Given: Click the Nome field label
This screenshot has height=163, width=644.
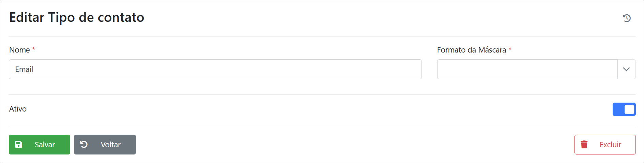Looking at the screenshot, I should (19, 50).
